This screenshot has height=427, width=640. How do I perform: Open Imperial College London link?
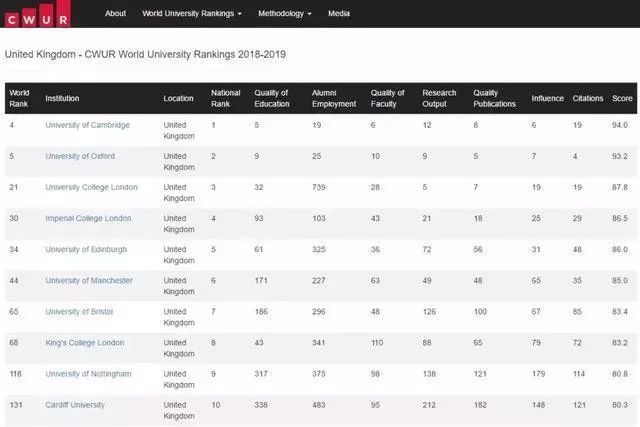(x=89, y=218)
